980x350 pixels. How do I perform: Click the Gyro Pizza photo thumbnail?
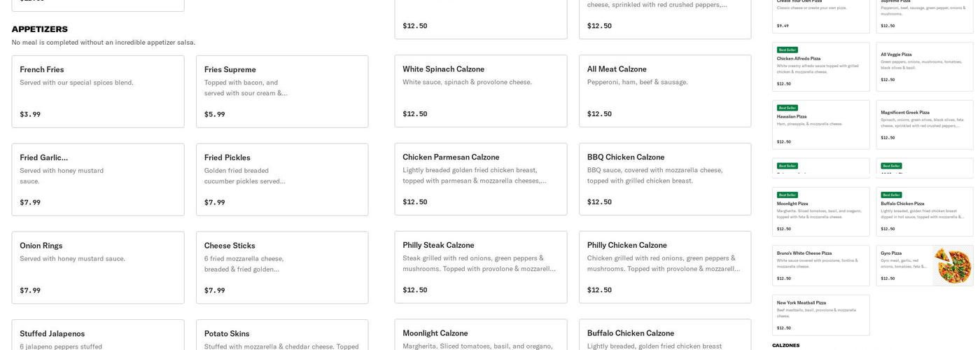[x=952, y=265]
